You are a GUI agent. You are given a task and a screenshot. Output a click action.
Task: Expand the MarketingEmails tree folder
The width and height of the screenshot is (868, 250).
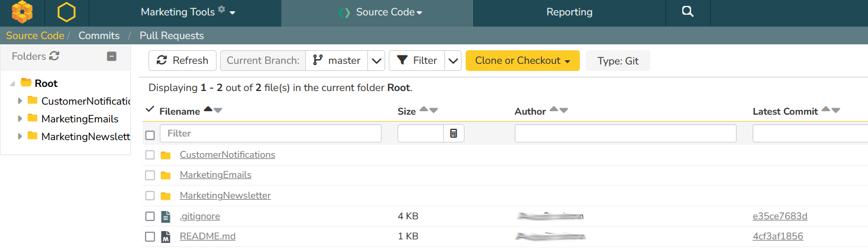(20, 119)
